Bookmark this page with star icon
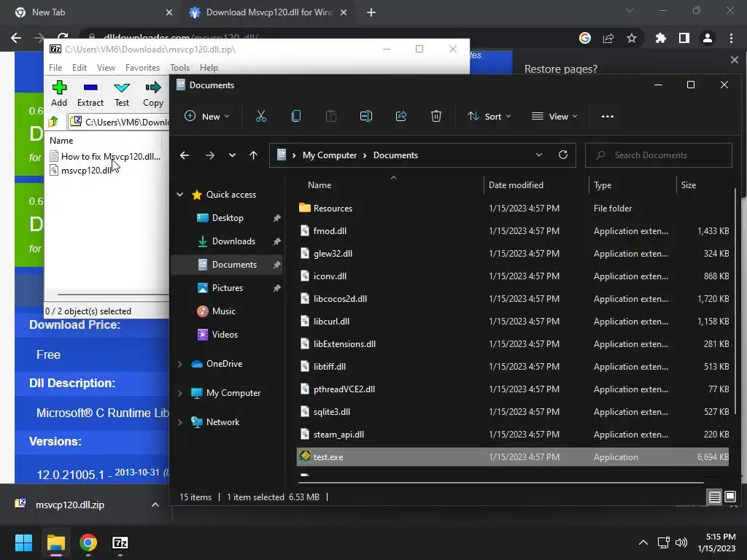This screenshot has width=747, height=560. tap(632, 38)
